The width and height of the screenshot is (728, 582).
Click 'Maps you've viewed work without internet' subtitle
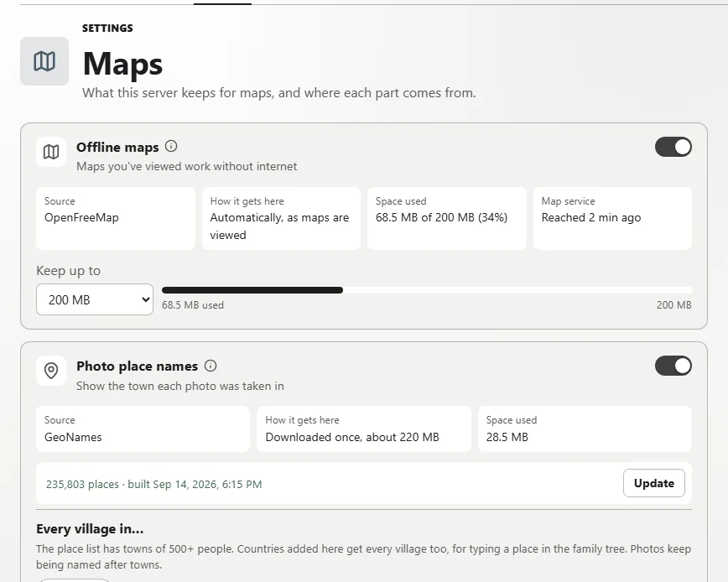(187, 167)
